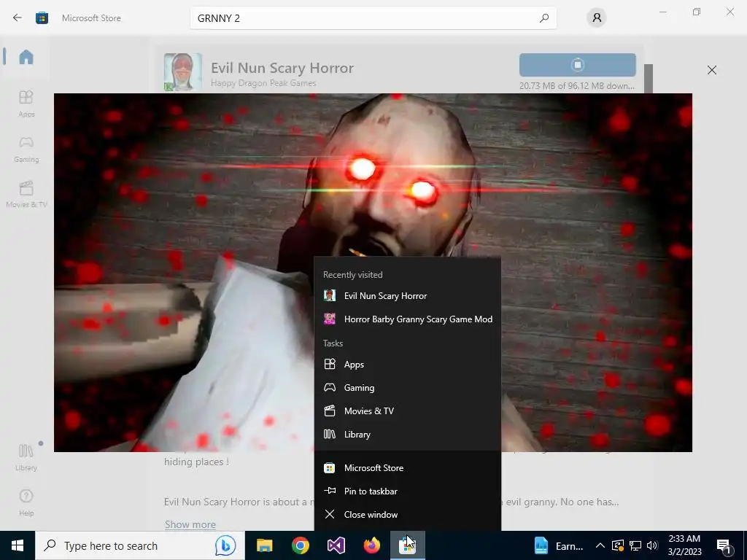Choose Close window in the jump list

tap(407, 514)
